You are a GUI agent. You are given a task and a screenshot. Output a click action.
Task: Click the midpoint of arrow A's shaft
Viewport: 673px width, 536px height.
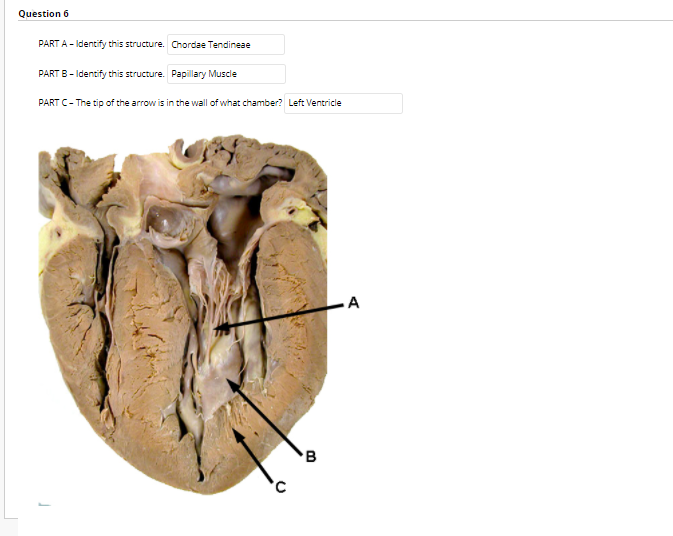click(279, 317)
